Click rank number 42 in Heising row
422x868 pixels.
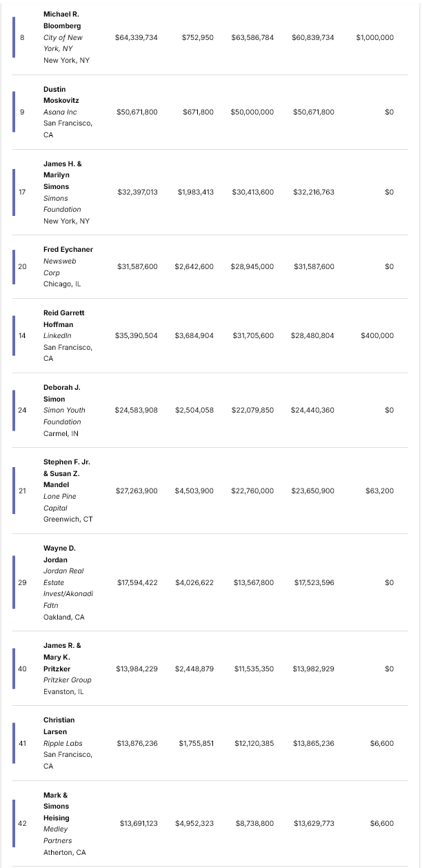point(22,823)
